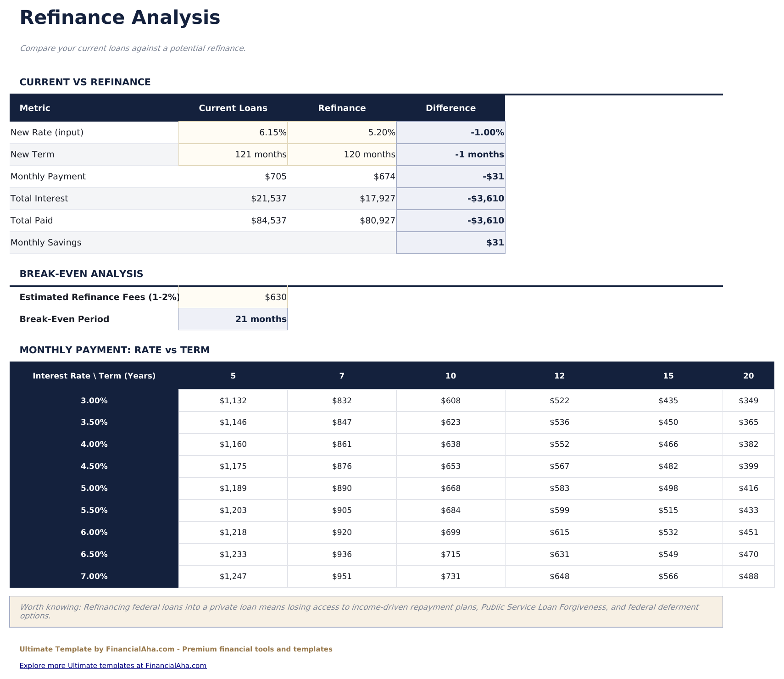The width and height of the screenshot is (784, 679).
Task: Select the $608 payment for 3.00% at 10 years
Action: 450,400
